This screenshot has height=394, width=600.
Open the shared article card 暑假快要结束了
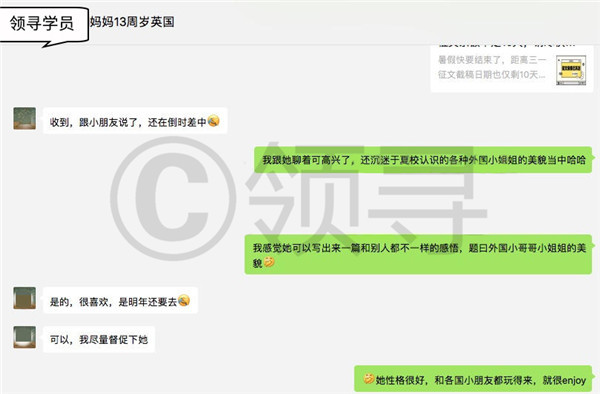coord(512,68)
